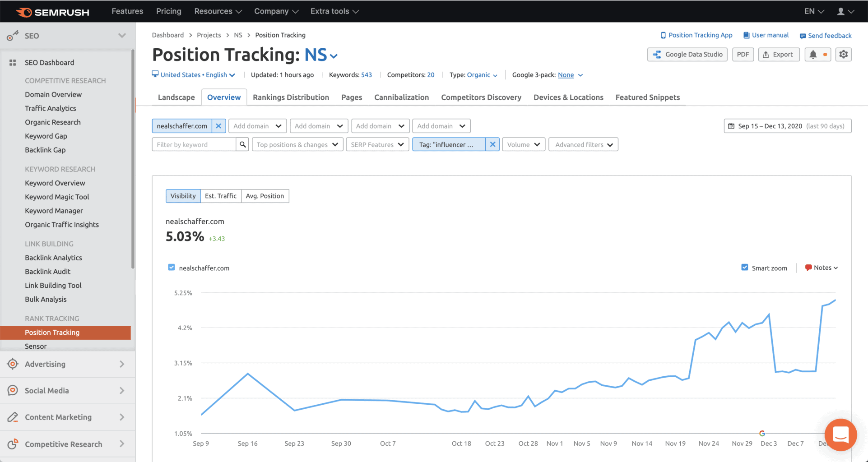868x462 pixels.
Task: Select the Est. Traffic chart toggle
Action: pyautogui.click(x=221, y=196)
